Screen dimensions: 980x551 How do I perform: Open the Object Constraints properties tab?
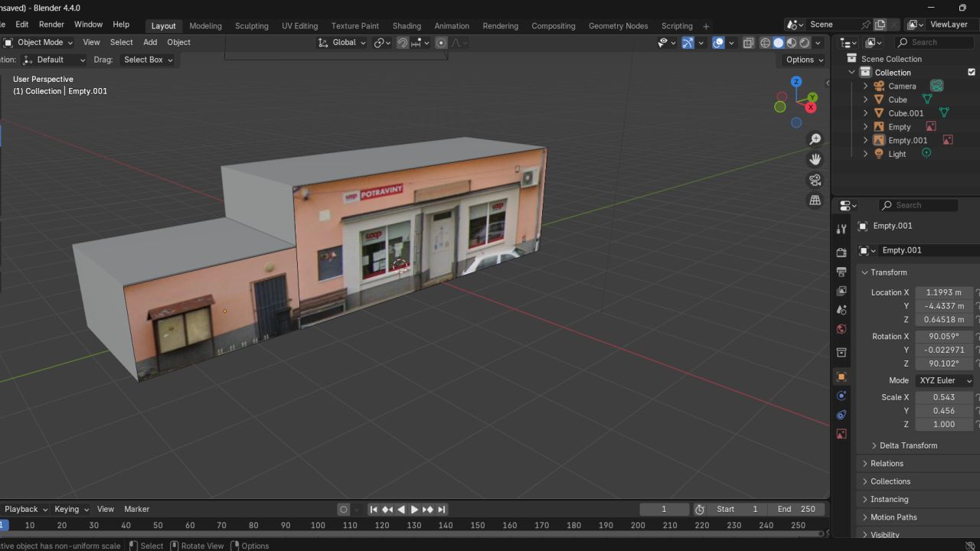pyautogui.click(x=841, y=415)
